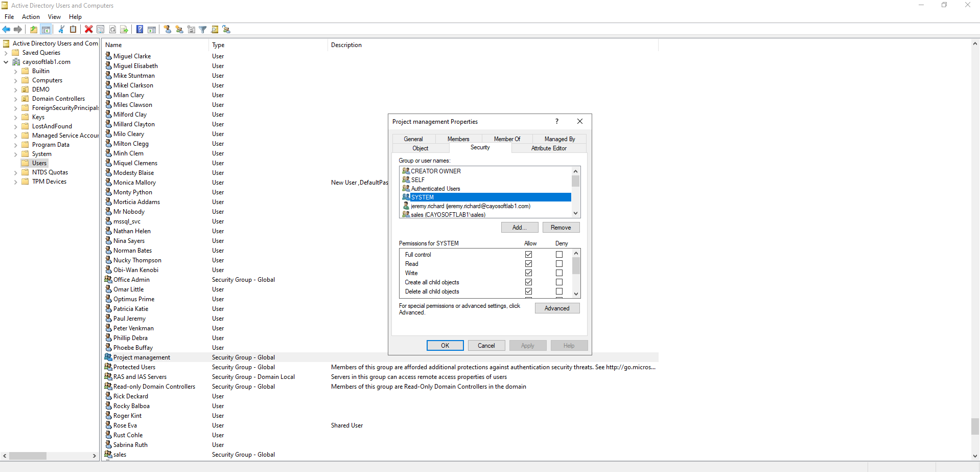980x472 pixels.
Task: Click the Cut scissors toolbar icon
Action: [x=61, y=30]
